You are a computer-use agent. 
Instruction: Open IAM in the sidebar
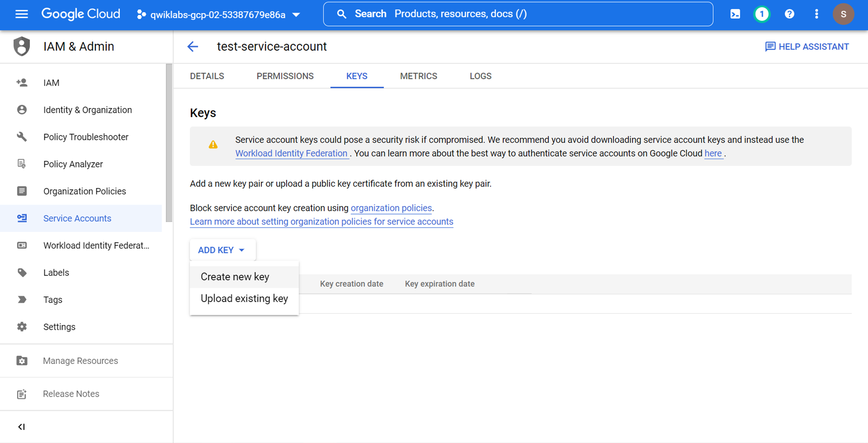coord(81,82)
